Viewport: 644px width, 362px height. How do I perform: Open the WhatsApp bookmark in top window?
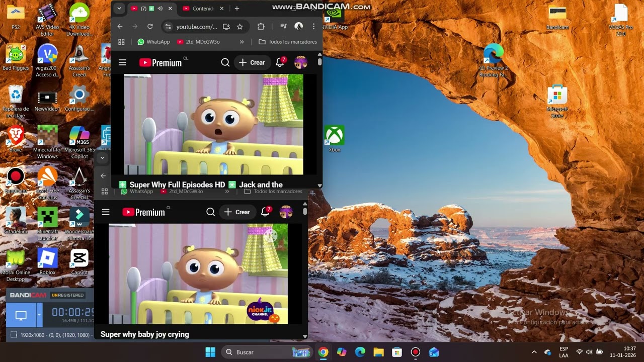[x=154, y=42]
